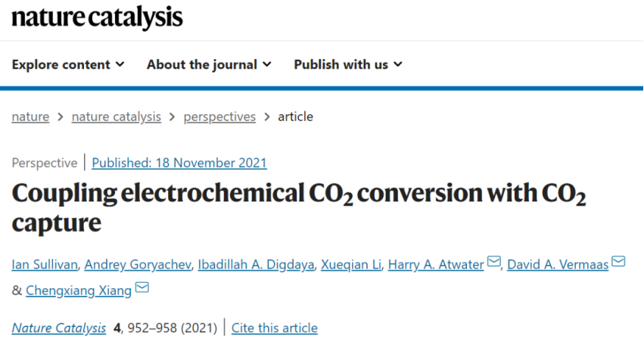Go to nature breadcrumb link
The width and height of the screenshot is (644, 342).
30,117
